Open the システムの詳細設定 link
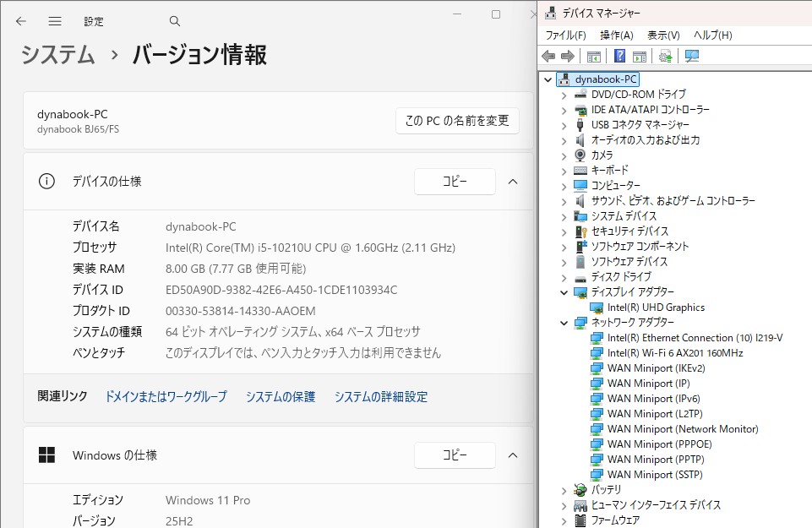This screenshot has width=812, height=528. [x=380, y=396]
